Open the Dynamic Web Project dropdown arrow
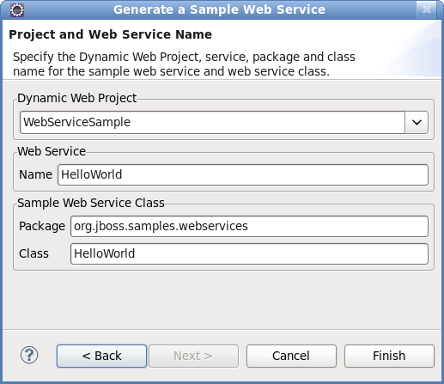The image size is (444, 384). (x=417, y=122)
